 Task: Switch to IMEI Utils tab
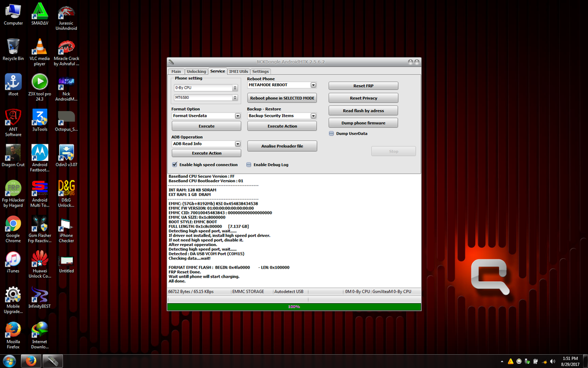(238, 71)
